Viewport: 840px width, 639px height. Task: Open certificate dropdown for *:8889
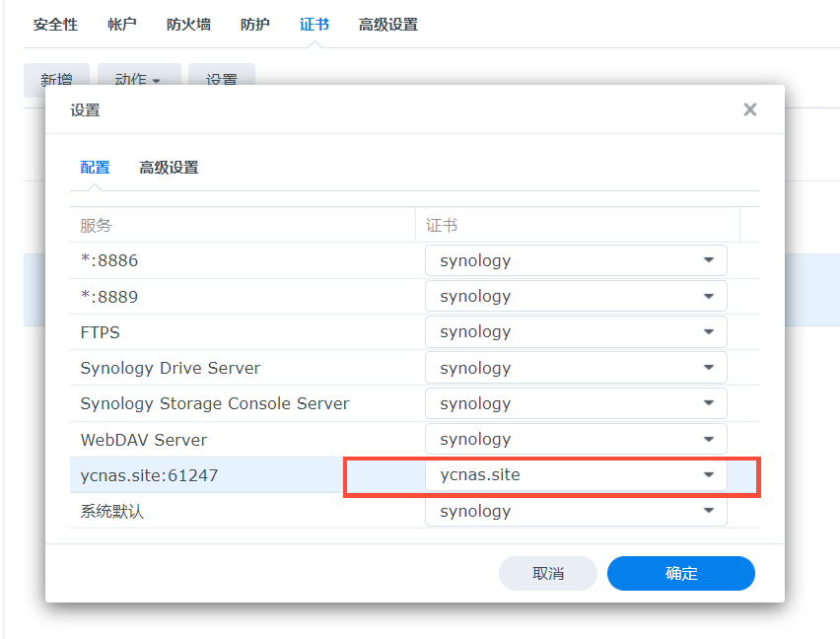point(576,296)
